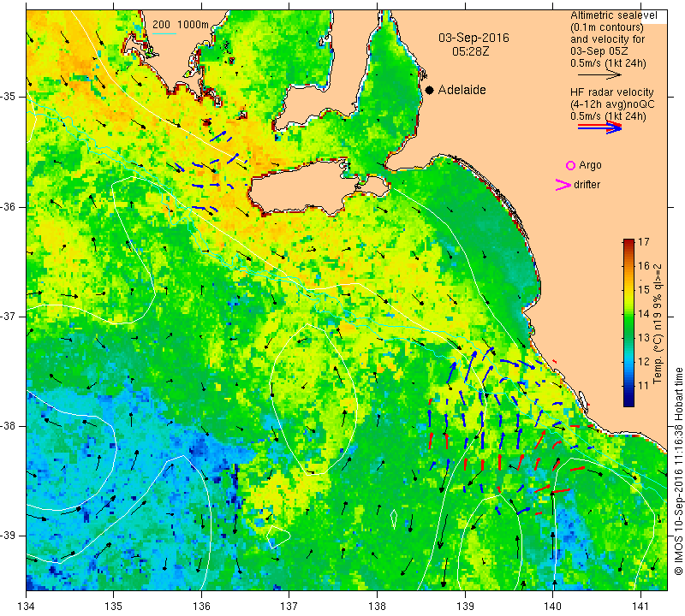This screenshot has width=685, height=616.
Task: Click the magenta drifter legend symbol
Action: click(563, 185)
